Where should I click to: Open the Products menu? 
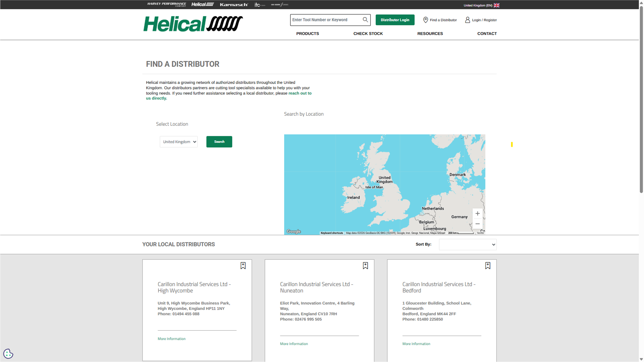click(x=307, y=33)
